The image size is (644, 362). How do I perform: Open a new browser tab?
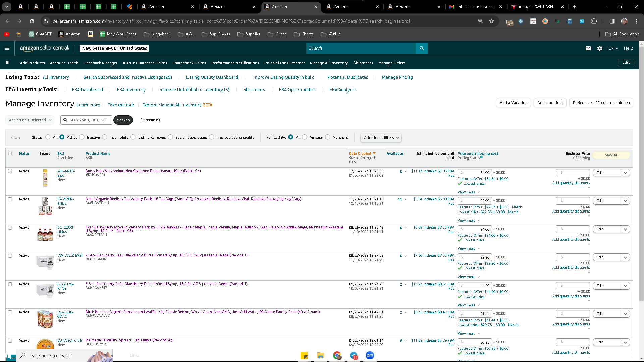click(x=575, y=7)
